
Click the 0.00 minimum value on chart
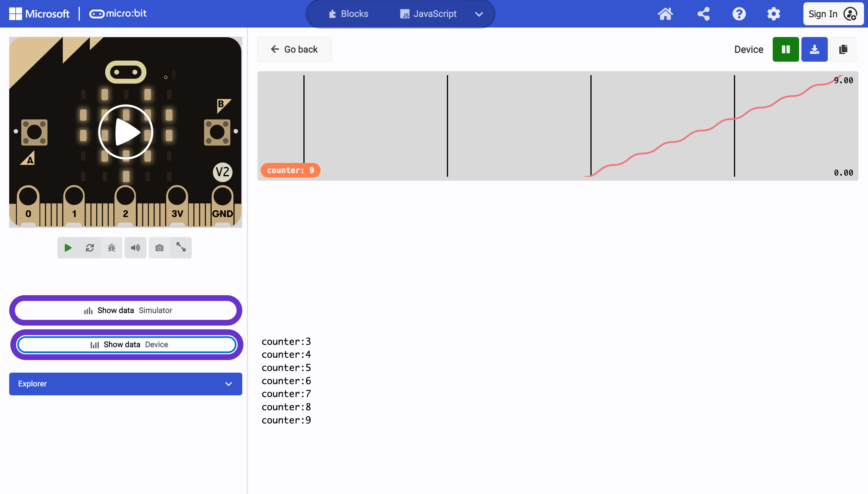tap(843, 173)
